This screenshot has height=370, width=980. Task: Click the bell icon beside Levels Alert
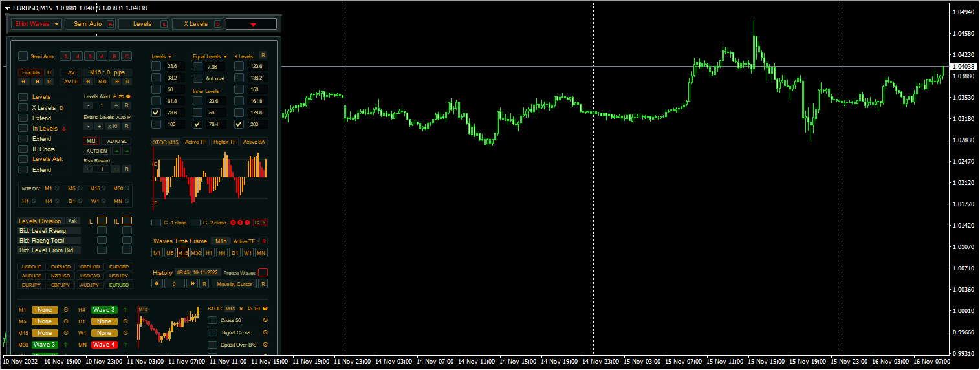pos(114,96)
